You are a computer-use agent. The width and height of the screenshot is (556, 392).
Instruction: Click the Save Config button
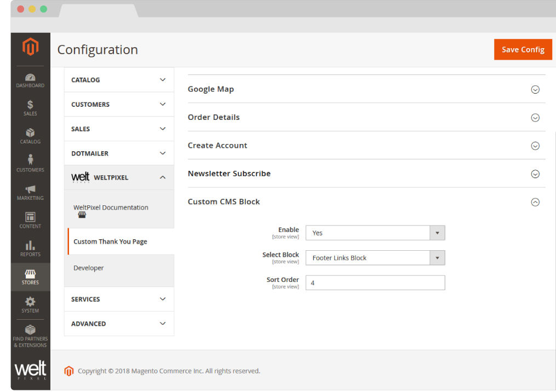tap(523, 49)
